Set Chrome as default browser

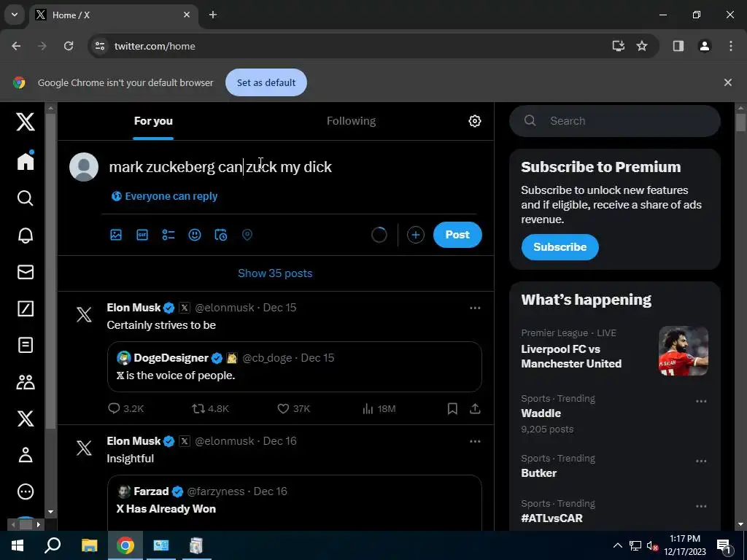point(266,82)
